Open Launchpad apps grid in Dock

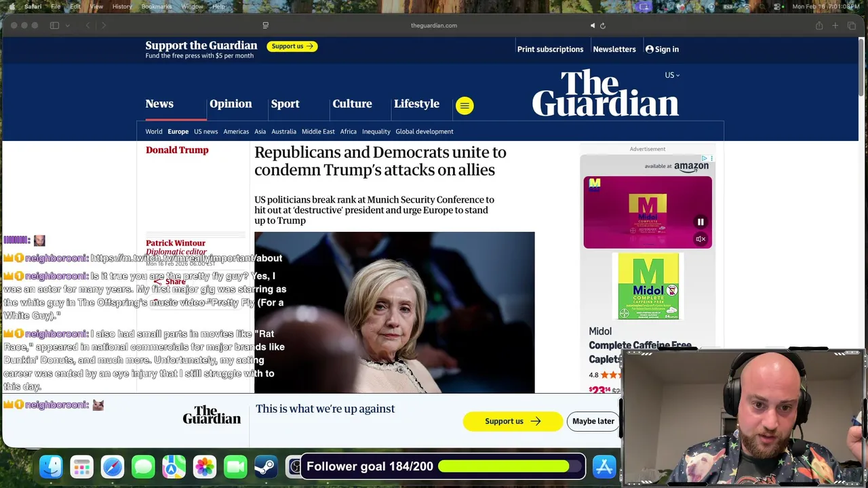point(81,467)
